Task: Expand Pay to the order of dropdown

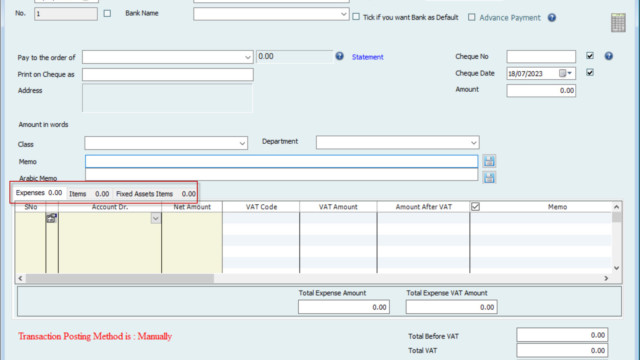Action: pos(247,57)
